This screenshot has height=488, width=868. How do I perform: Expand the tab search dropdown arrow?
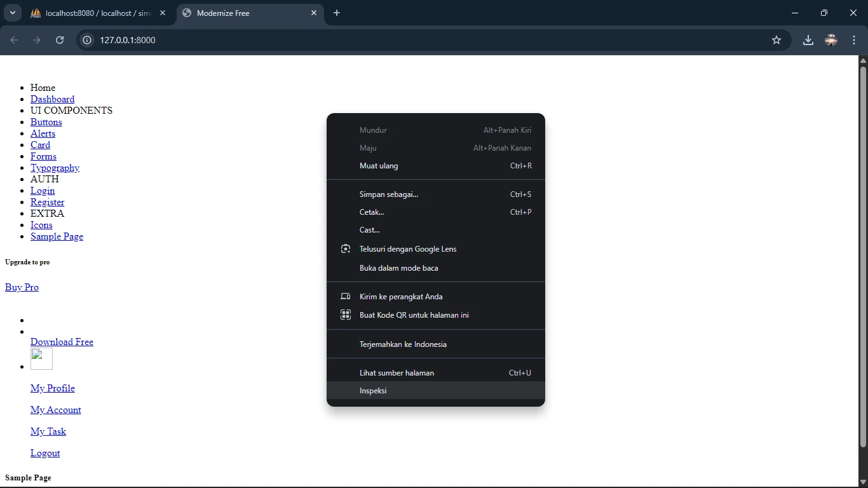pyautogui.click(x=12, y=13)
